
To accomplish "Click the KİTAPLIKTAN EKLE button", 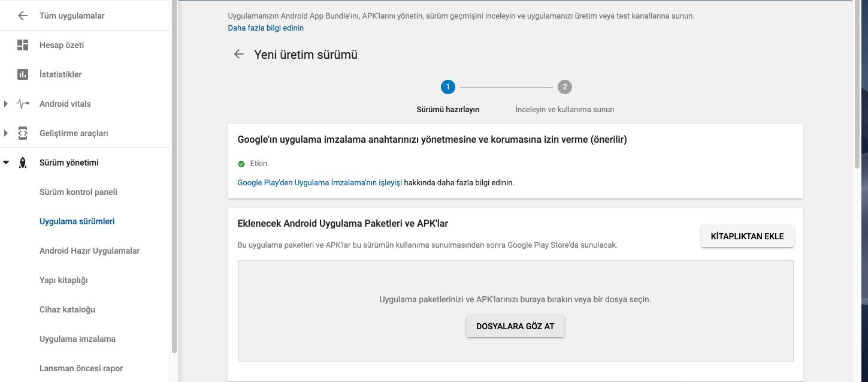I will point(747,236).
